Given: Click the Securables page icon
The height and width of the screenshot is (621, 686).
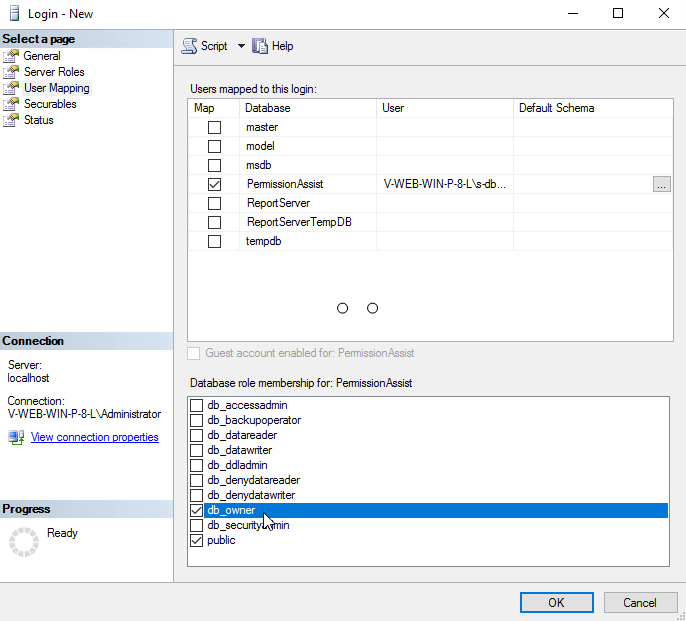Looking at the screenshot, I should click(x=11, y=104).
